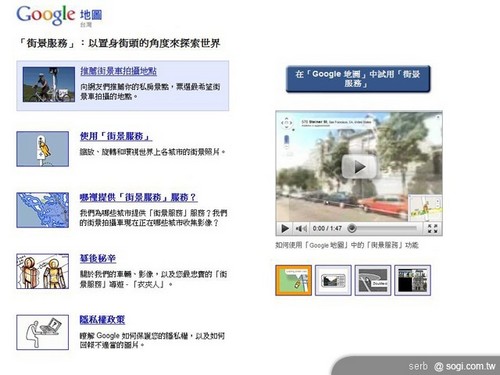
Task: Click the small play icon in video control bar
Action: tap(285, 228)
